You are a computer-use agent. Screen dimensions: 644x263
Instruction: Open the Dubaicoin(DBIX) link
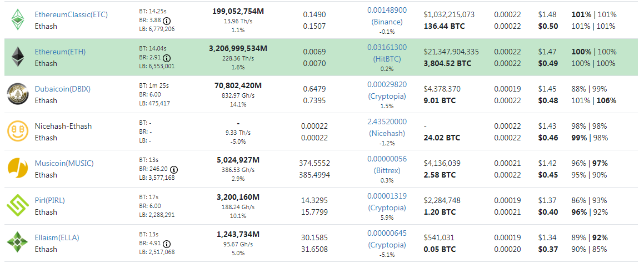click(63, 89)
